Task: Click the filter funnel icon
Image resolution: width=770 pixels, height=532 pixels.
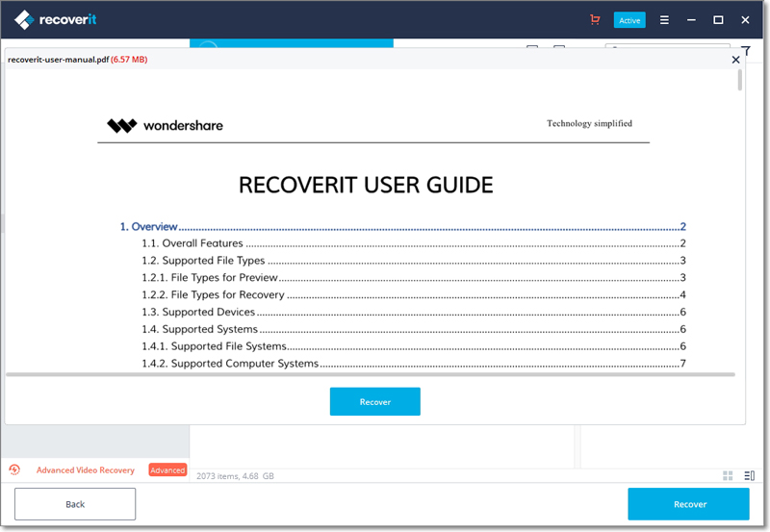Action: click(746, 51)
